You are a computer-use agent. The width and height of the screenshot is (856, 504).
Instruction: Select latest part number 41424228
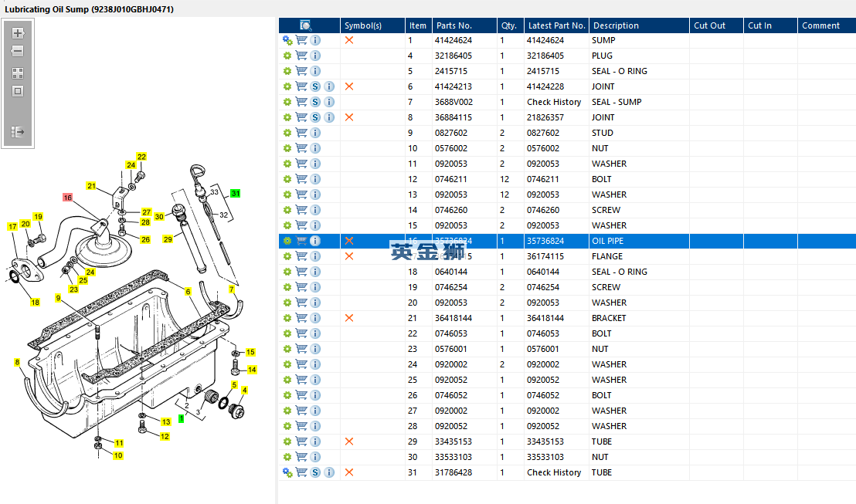(x=545, y=86)
